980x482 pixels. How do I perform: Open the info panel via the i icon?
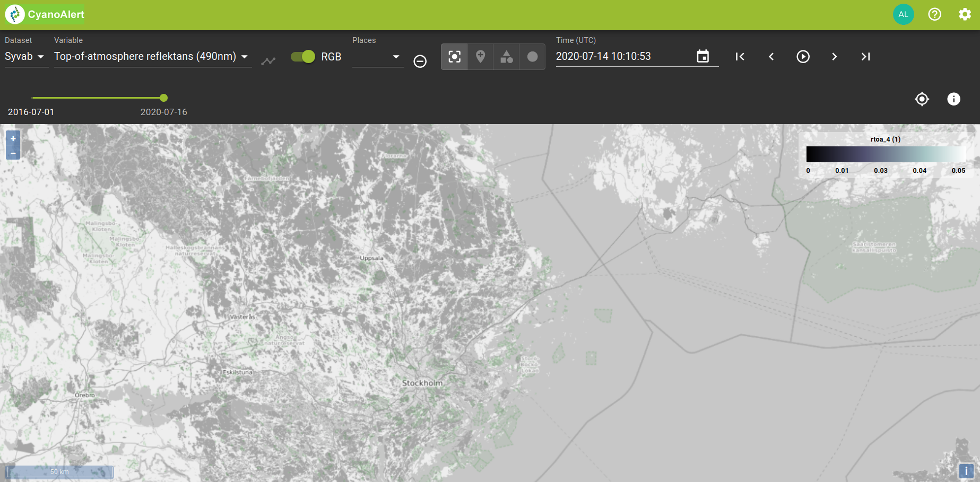tap(953, 99)
